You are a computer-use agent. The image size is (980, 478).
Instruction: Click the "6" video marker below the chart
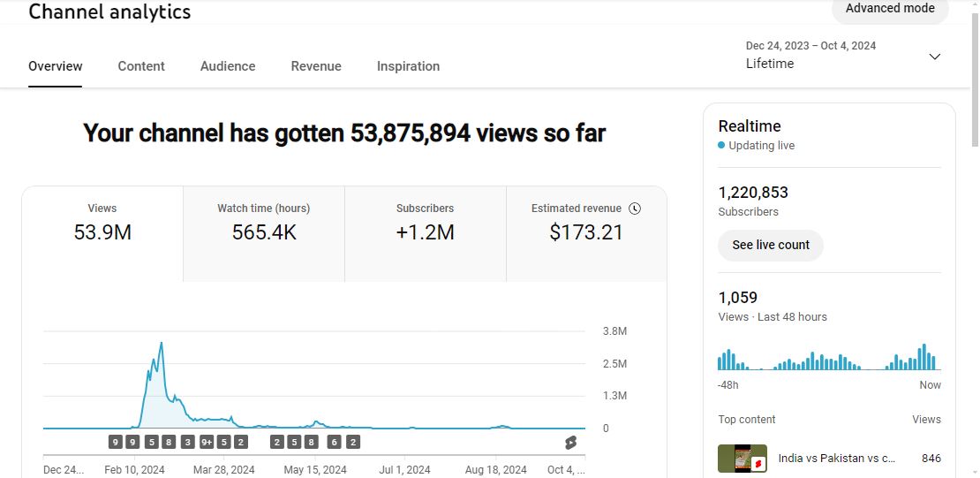pos(335,443)
